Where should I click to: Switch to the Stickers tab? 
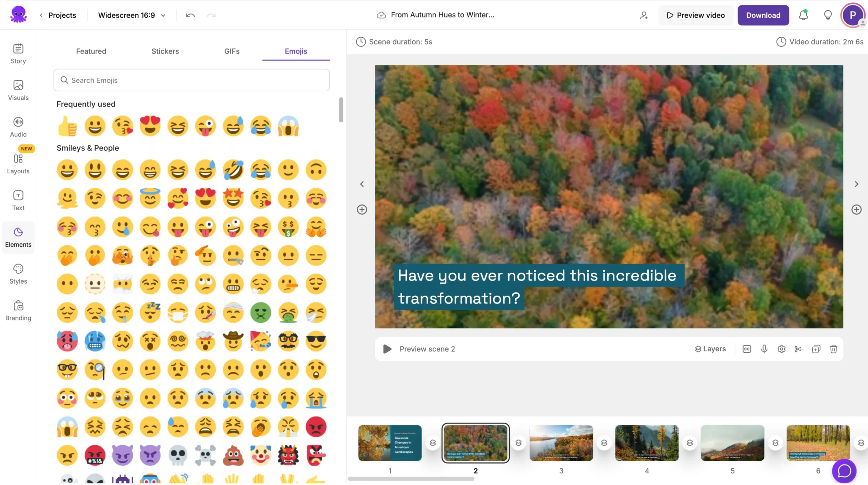click(165, 51)
